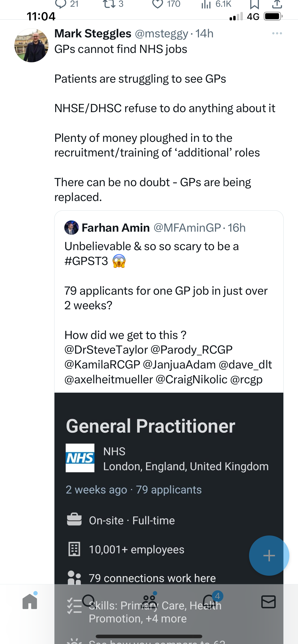
Task: View the 6.1K analytics bar chart icon
Action: coord(206,4)
